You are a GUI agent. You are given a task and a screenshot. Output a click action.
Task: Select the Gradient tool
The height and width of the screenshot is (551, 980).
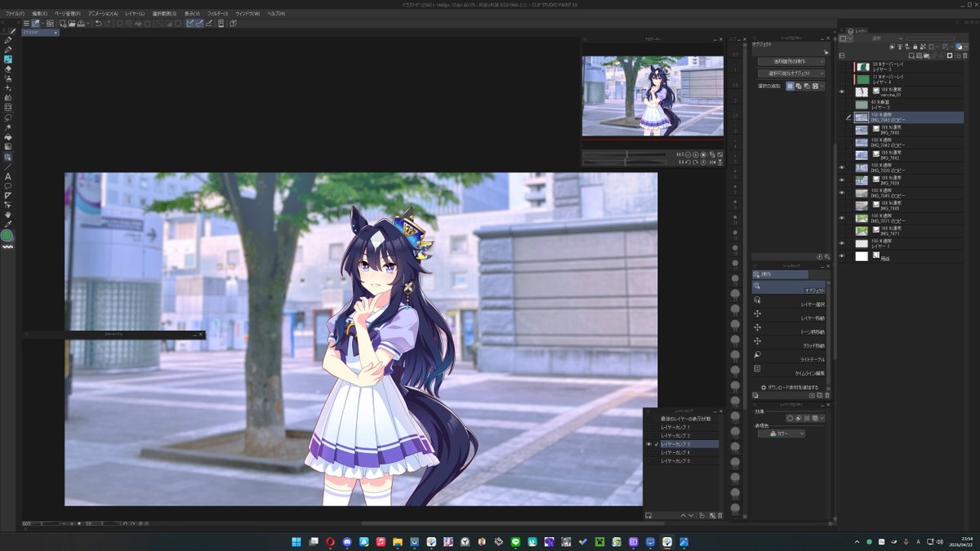coord(7,146)
